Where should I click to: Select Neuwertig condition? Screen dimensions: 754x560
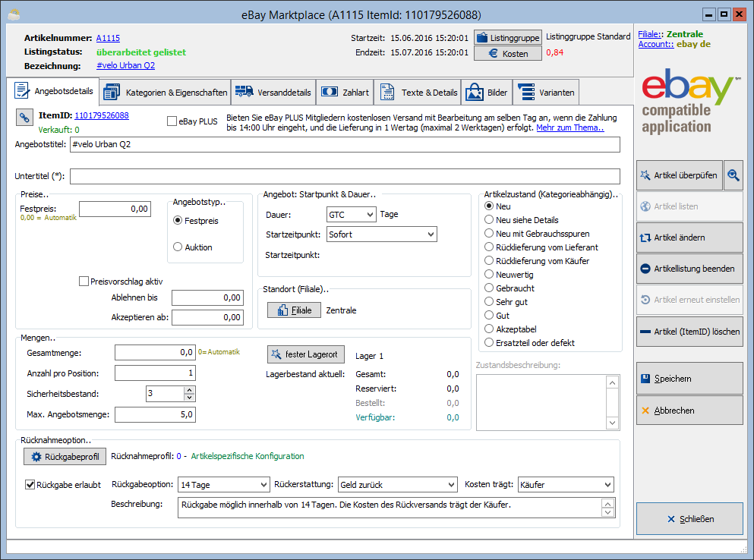coord(489,274)
